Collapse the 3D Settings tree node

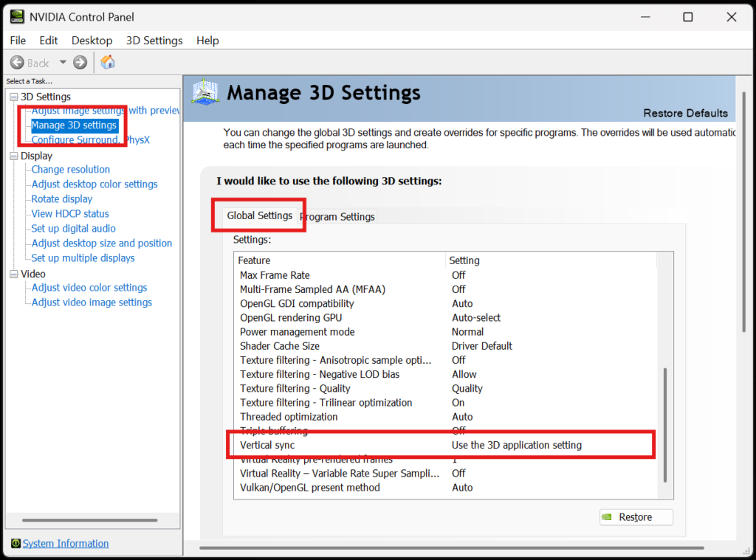coord(13,97)
